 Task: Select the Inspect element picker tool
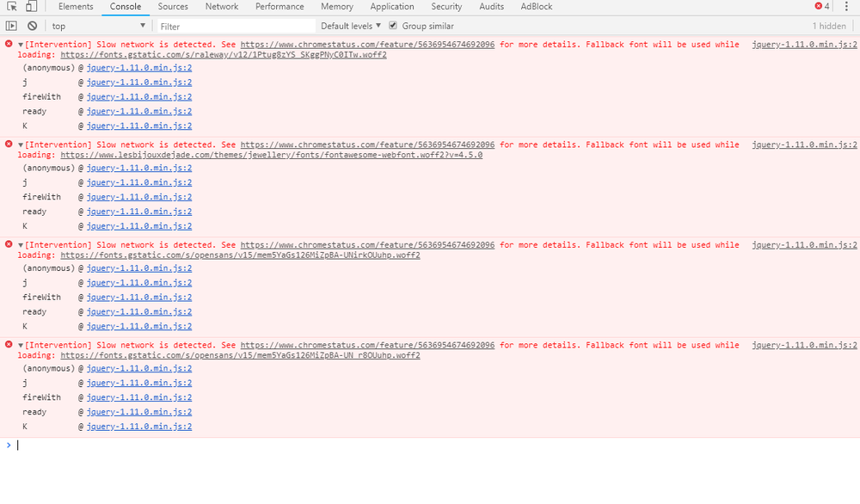click(x=12, y=6)
